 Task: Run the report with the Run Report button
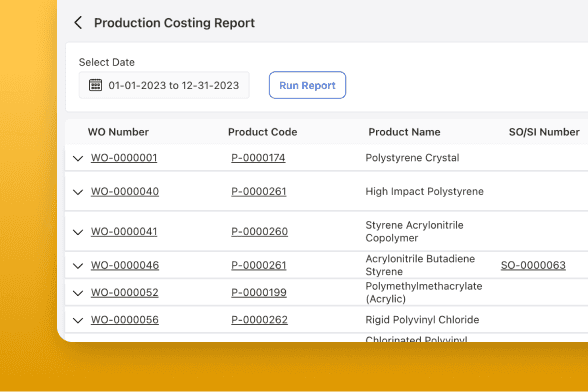click(307, 85)
